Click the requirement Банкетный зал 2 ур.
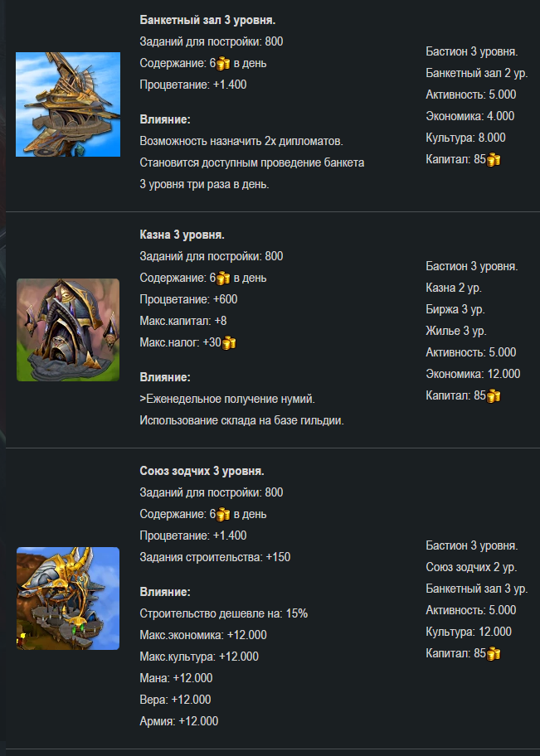The height and width of the screenshot is (756, 540). click(477, 73)
